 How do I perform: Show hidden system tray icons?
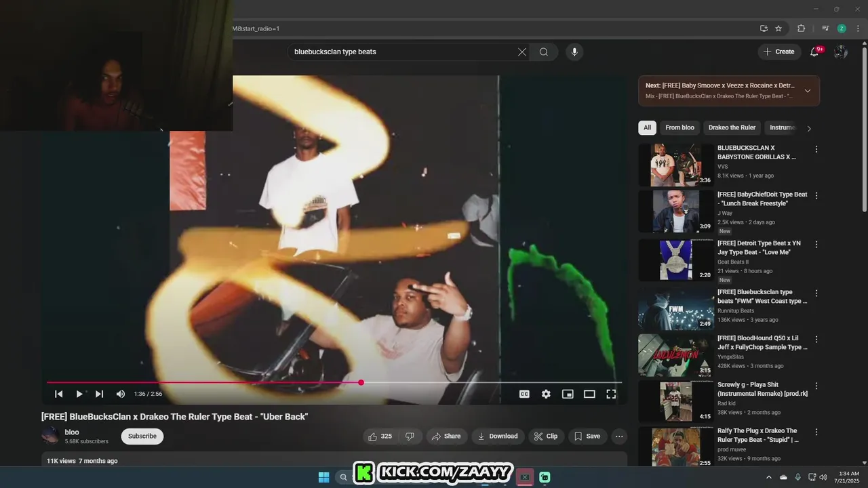(x=769, y=477)
